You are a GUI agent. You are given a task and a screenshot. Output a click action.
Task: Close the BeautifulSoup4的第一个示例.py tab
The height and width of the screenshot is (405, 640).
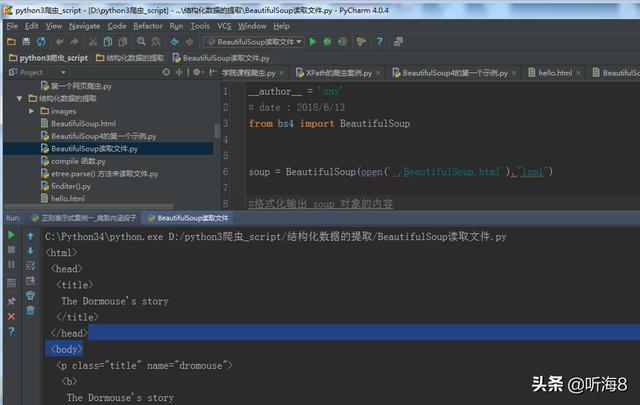tap(514, 73)
